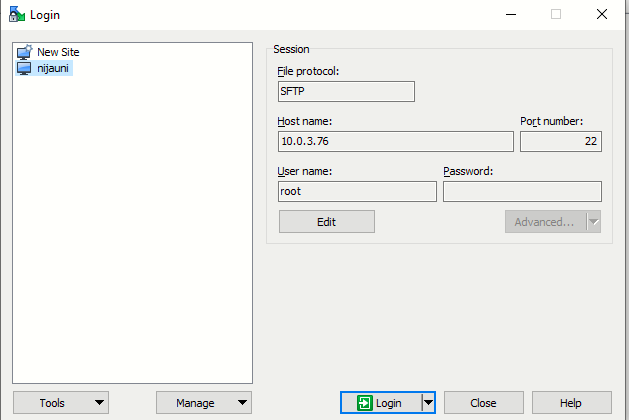Click the User name field
This screenshot has width=629, height=420.
pyautogui.click(x=357, y=191)
